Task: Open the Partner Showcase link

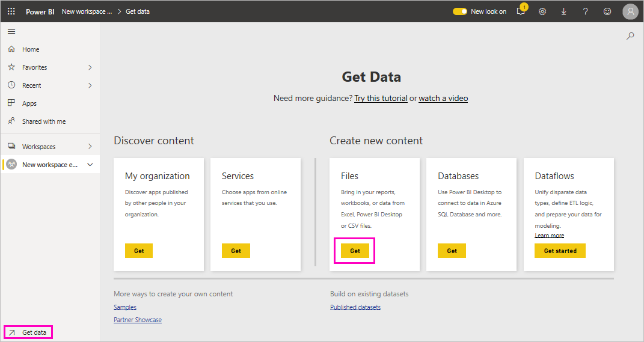Action: click(x=138, y=320)
